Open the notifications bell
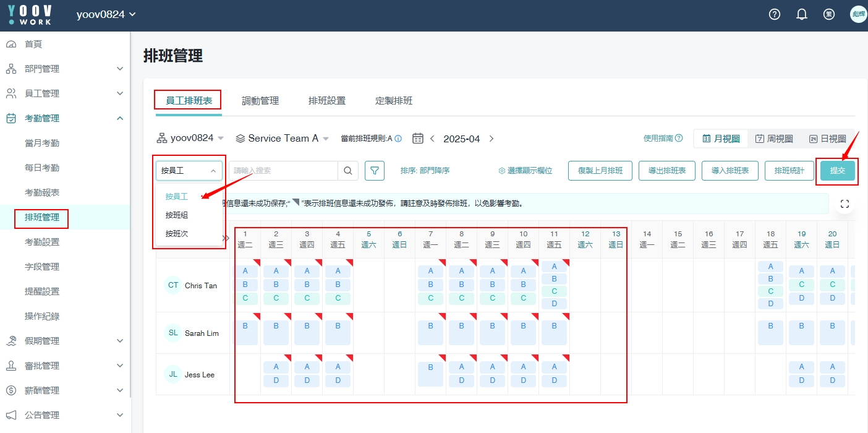 pyautogui.click(x=802, y=15)
